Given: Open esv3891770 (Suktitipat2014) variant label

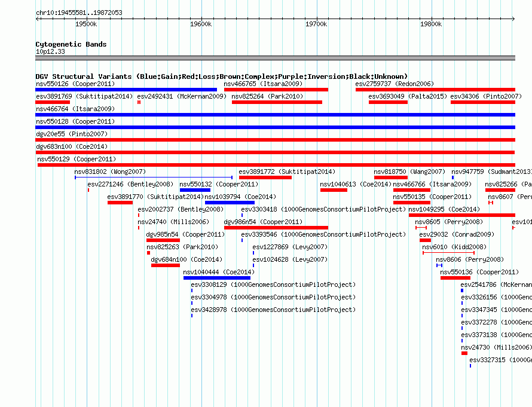Looking at the screenshot, I should [155, 197].
